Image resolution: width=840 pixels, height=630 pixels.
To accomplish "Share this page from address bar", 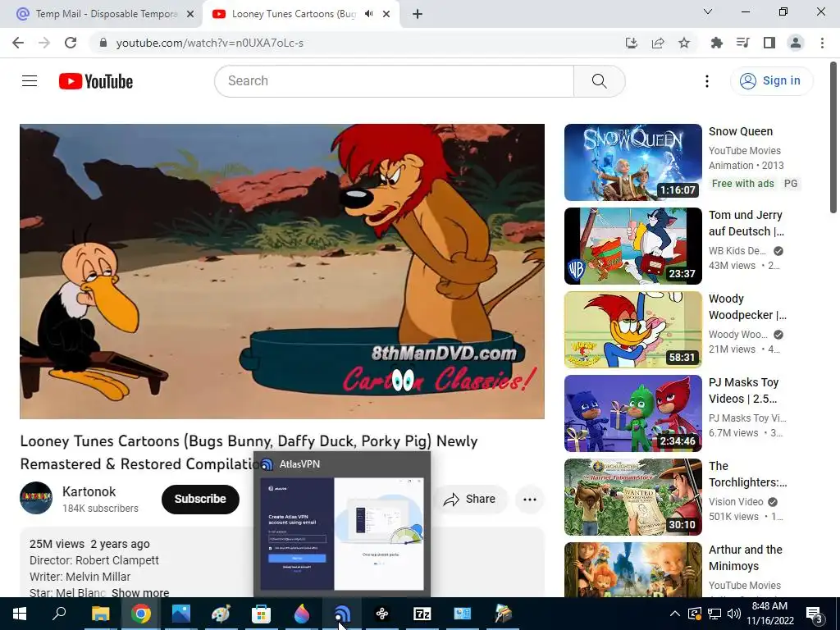I will pos(657,43).
